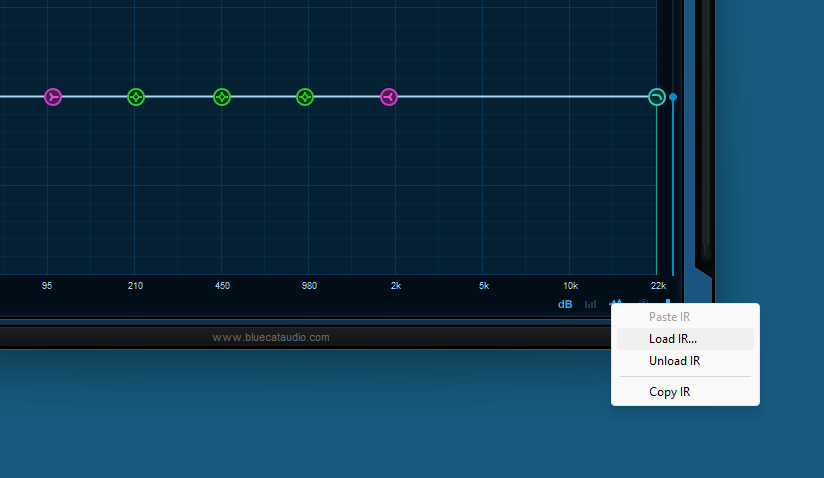
Task: Toggle the bar spectrum display icon
Action: [591, 304]
